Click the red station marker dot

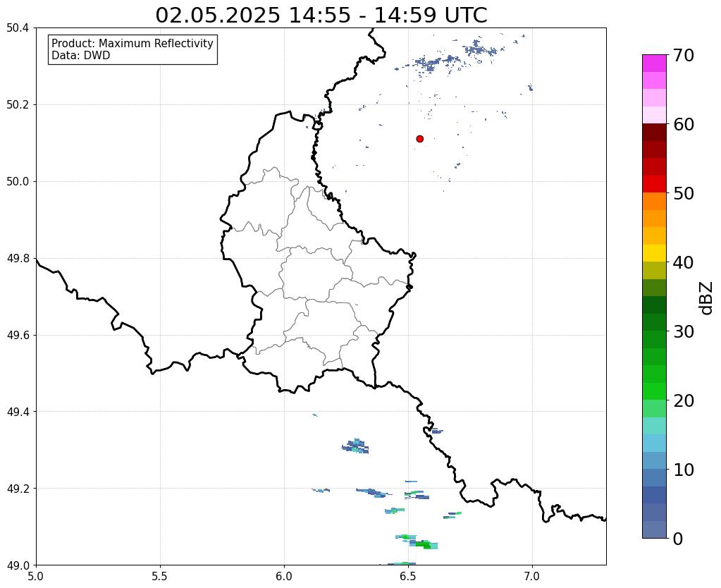(x=419, y=139)
